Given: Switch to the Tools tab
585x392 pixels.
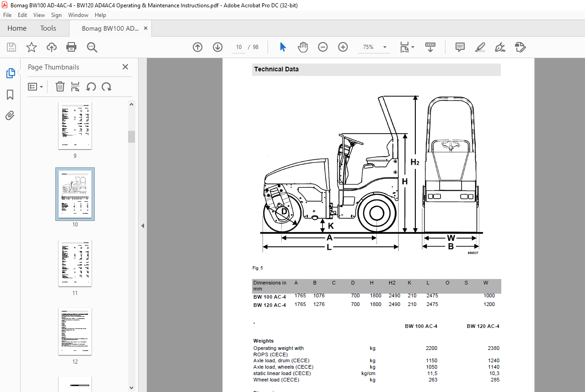Looking at the screenshot, I should (48, 28).
